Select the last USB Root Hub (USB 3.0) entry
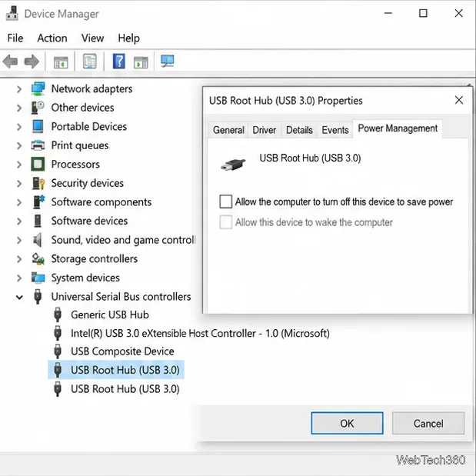Screen dimensions: 476x476 pyautogui.click(x=125, y=389)
